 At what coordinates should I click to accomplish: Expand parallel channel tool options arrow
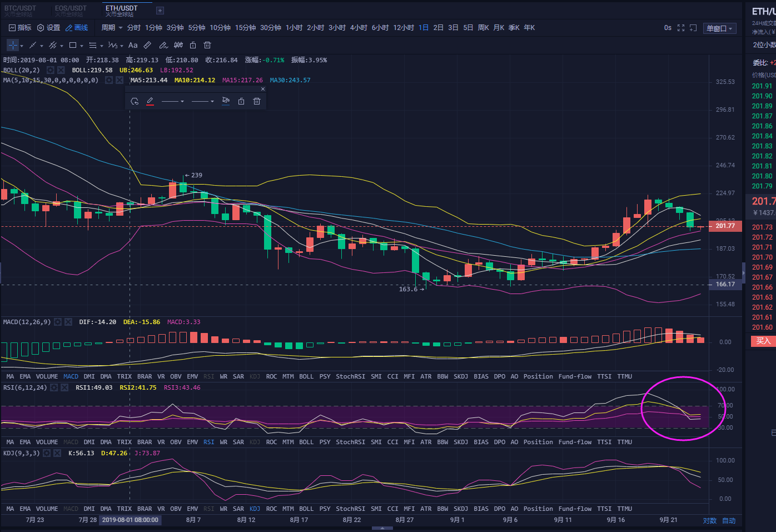[x=62, y=46]
